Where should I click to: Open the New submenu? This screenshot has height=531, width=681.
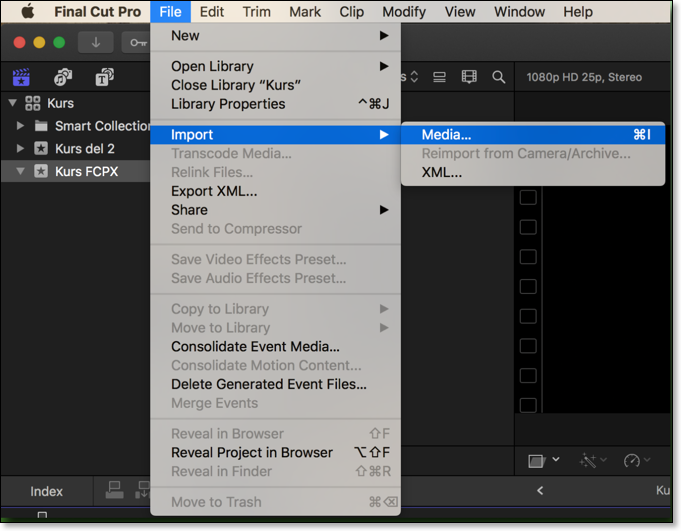275,36
